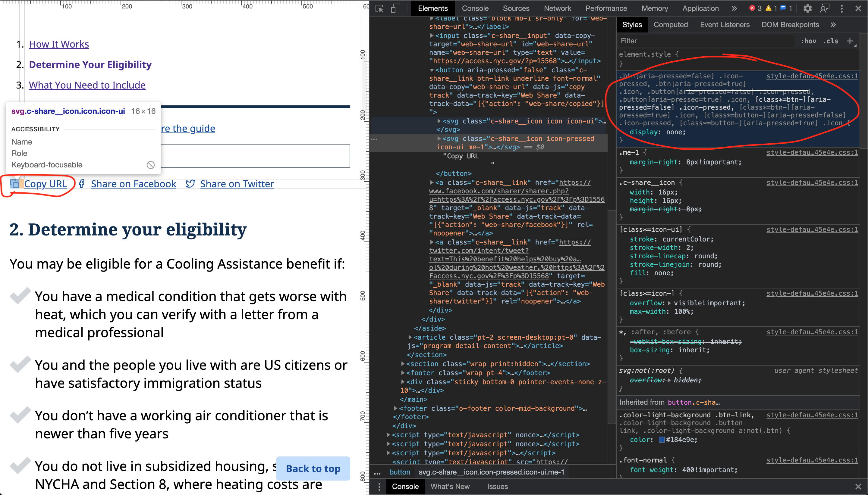The image size is (868, 495).
Task: Open the DOM Breakpoints tab
Action: (x=790, y=25)
